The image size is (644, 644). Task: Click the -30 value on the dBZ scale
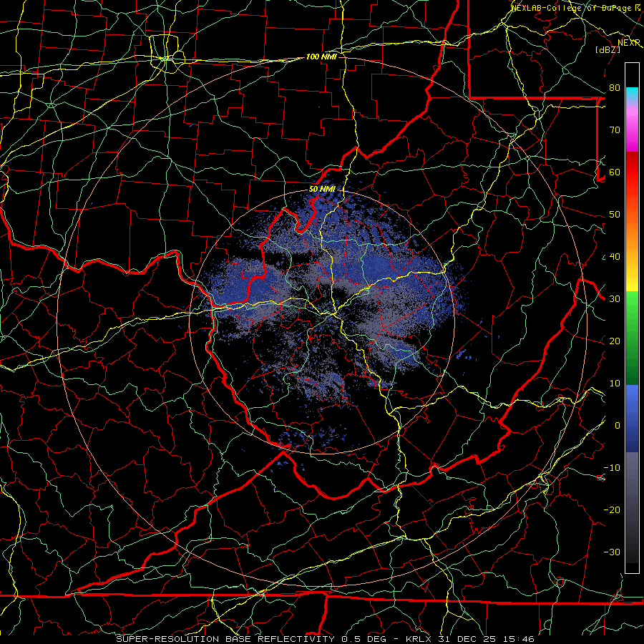612,552
